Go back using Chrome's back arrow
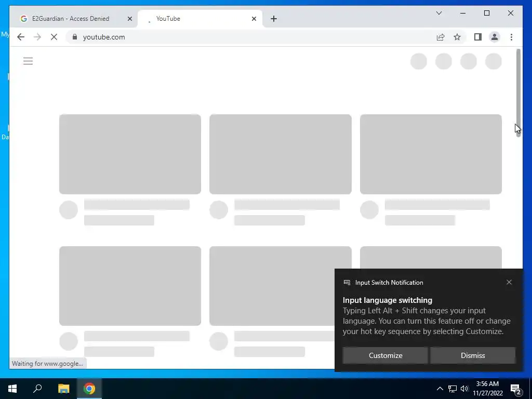Viewport: 532px width, 399px height. click(21, 37)
